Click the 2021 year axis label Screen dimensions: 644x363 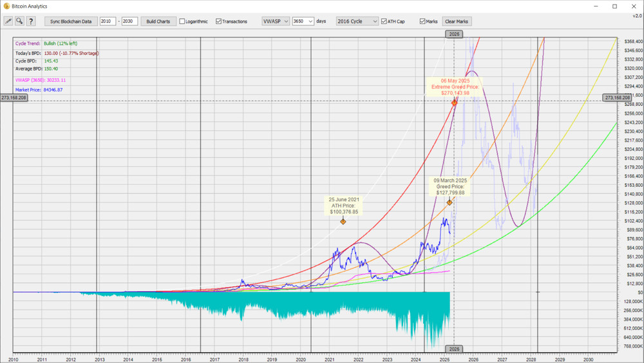pyautogui.click(x=329, y=359)
